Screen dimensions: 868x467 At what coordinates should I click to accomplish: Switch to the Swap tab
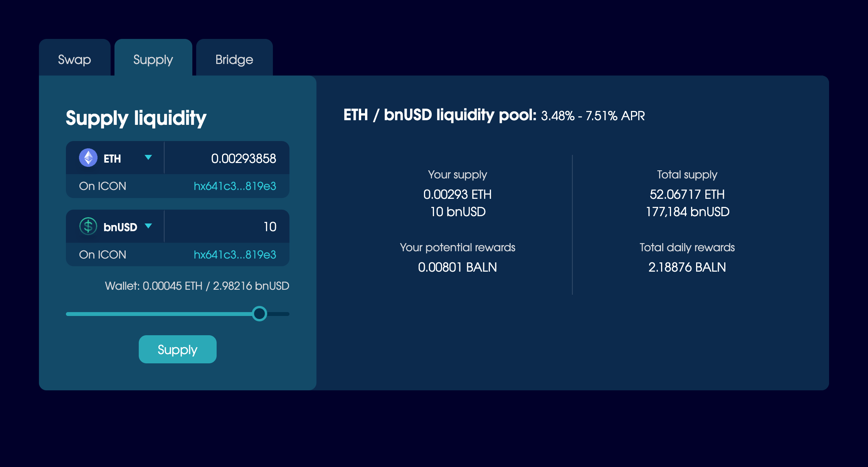(74, 60)
